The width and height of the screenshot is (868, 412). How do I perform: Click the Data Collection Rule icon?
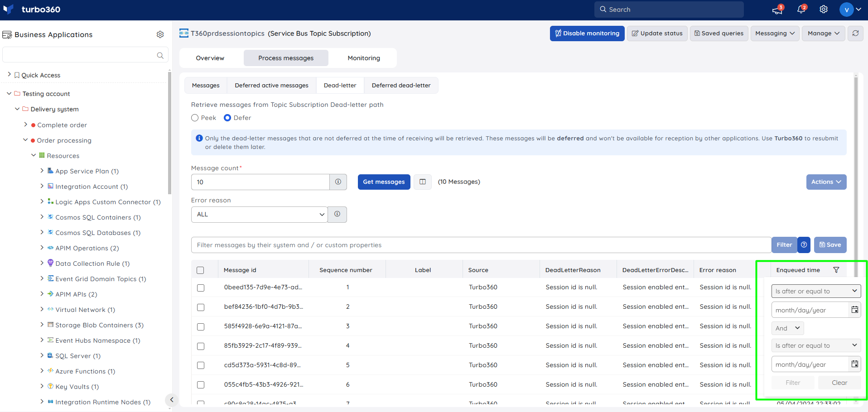(51, 263)
